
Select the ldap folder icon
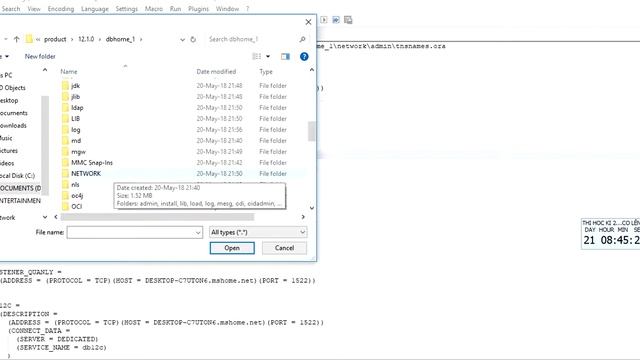[x=65, y=108]
